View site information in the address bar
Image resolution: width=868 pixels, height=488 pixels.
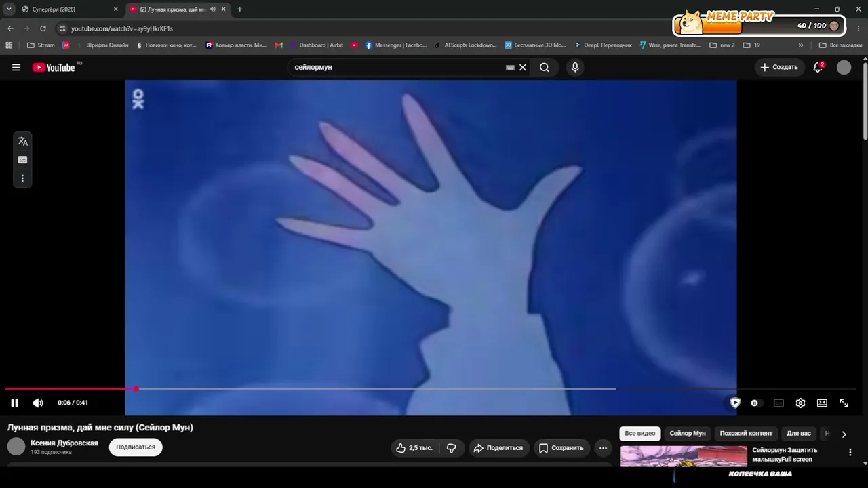pyautogui.click(x=62, y=28)
